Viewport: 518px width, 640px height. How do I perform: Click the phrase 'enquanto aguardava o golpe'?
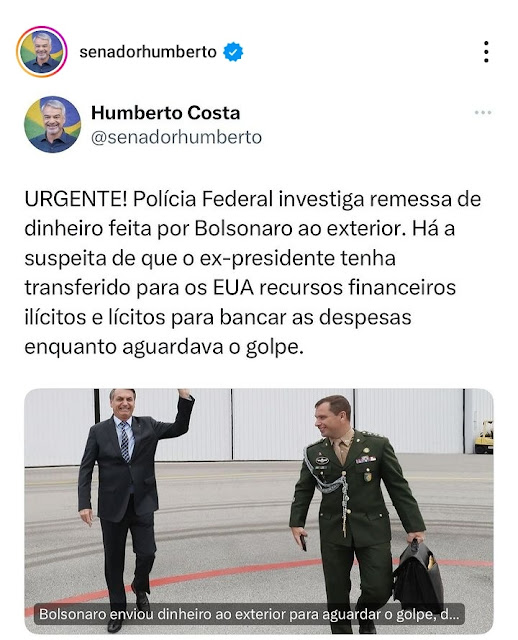(x=164, y=347)
